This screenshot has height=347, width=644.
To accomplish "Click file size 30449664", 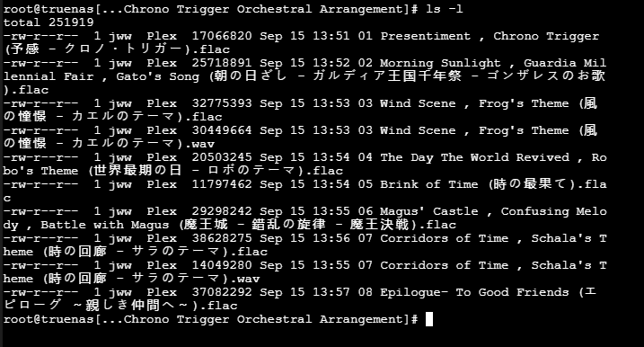I will click(x=222, y=130).
